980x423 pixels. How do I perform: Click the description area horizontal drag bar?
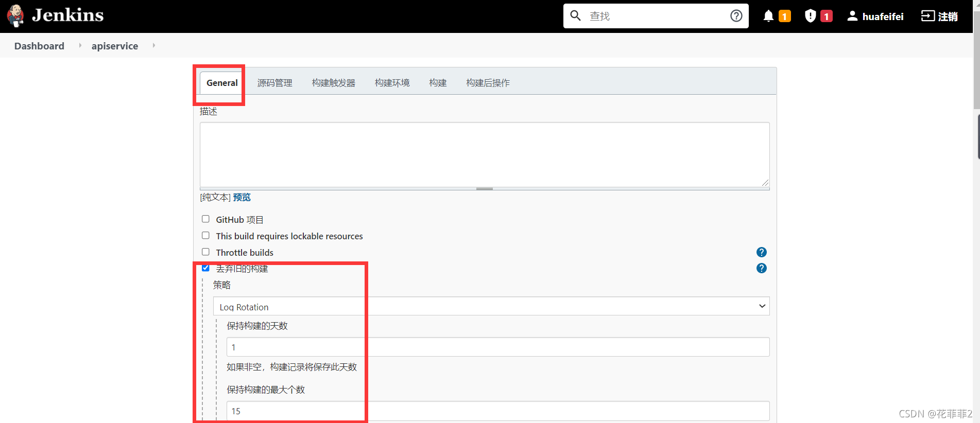coord(485,189)
